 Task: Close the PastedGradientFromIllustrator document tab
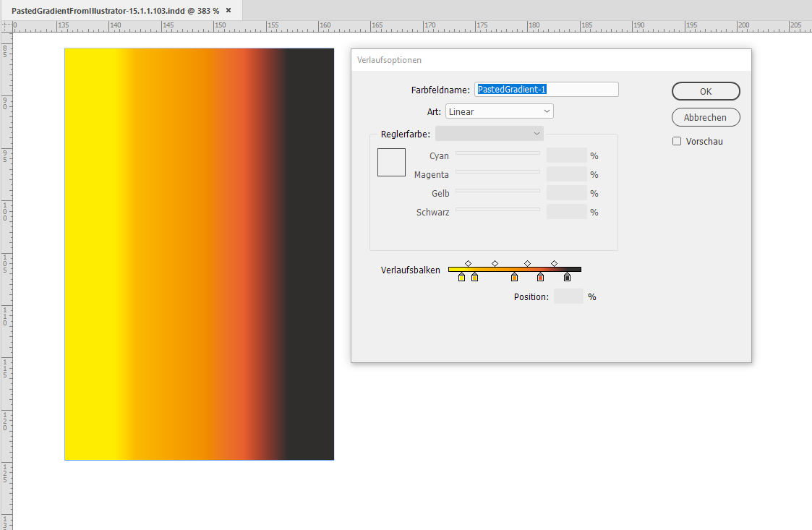[x=228, y=11]
